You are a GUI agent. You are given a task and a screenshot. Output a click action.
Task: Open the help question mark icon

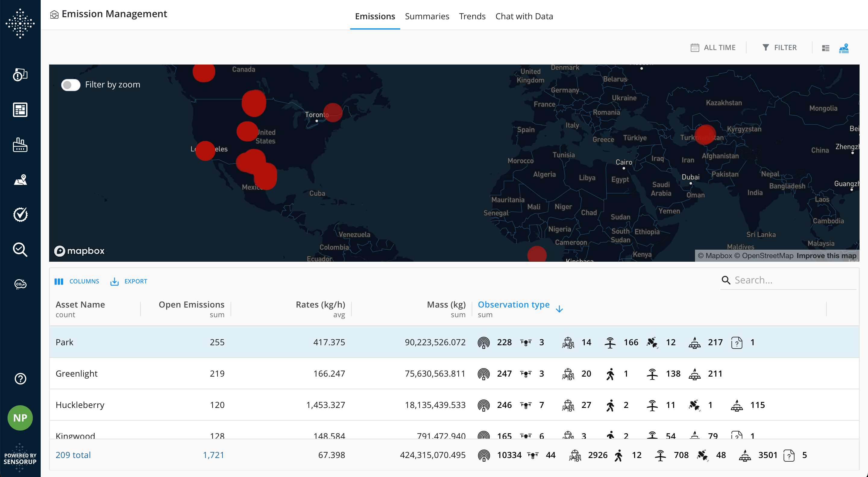pyautogui.click(x=20, y=379)
